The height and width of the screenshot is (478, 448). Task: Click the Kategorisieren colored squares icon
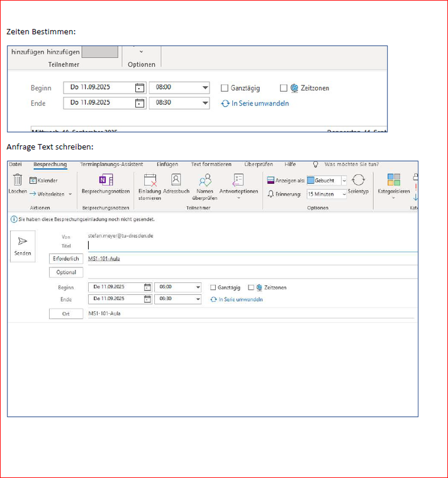coord(393,181)
